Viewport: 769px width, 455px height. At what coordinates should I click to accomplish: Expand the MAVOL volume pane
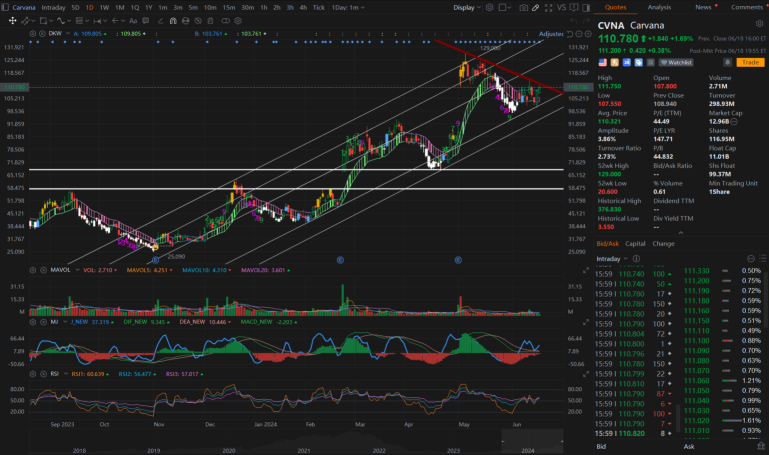pos(586,270)
